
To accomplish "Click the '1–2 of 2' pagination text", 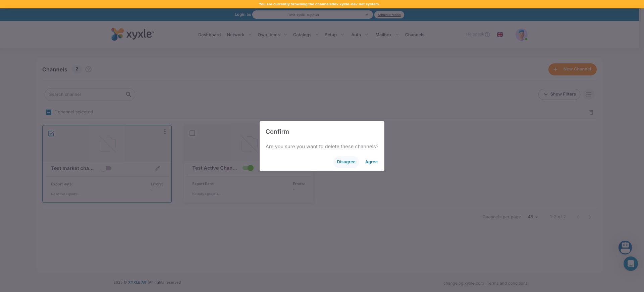I will (558, 217).
